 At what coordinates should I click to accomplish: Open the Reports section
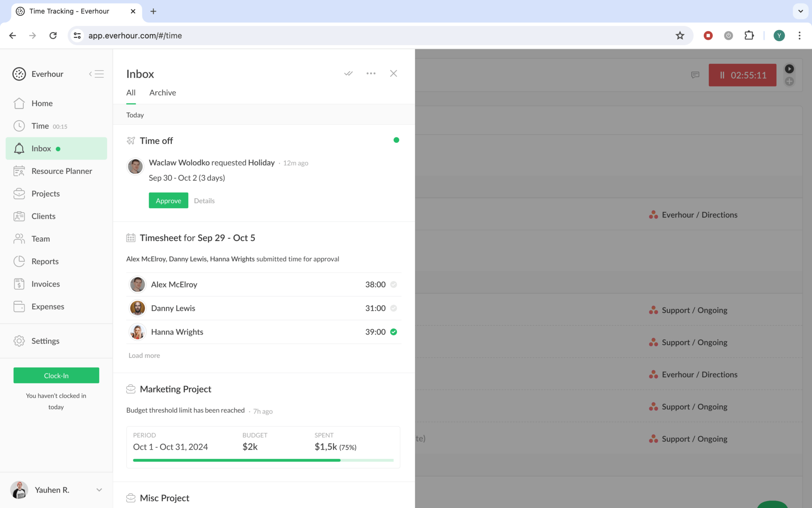point(44,261)
